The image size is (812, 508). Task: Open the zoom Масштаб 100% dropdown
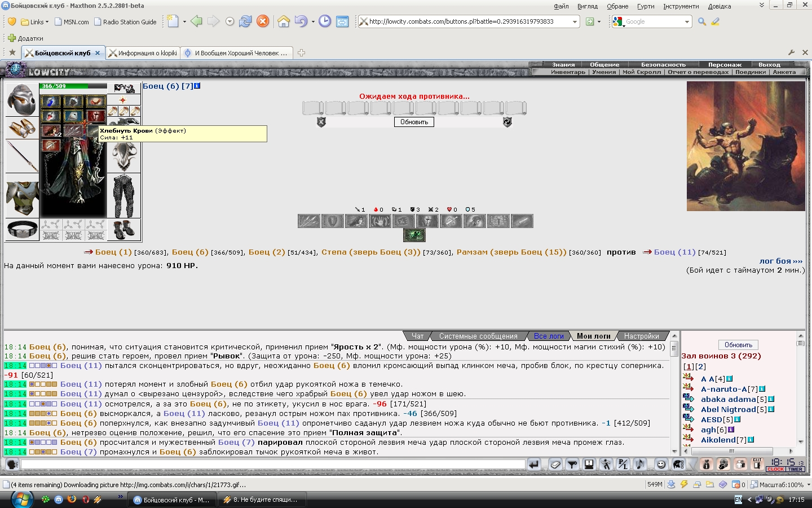tap(809, 484)
